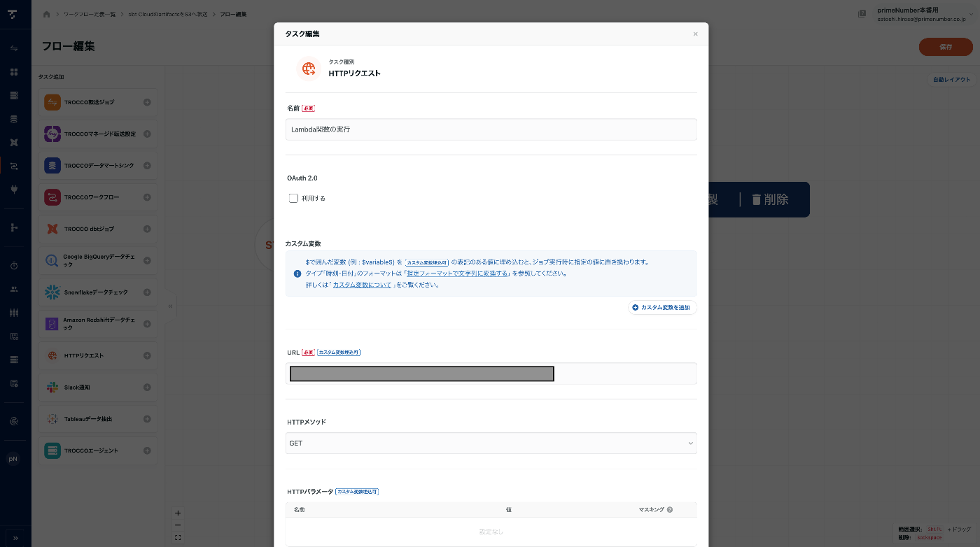Collapse the タスク追加 panel with double chevron

point(170,306)
